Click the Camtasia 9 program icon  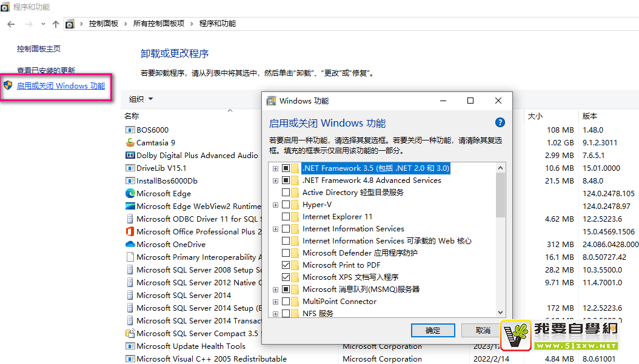click(x=130, y=142)
